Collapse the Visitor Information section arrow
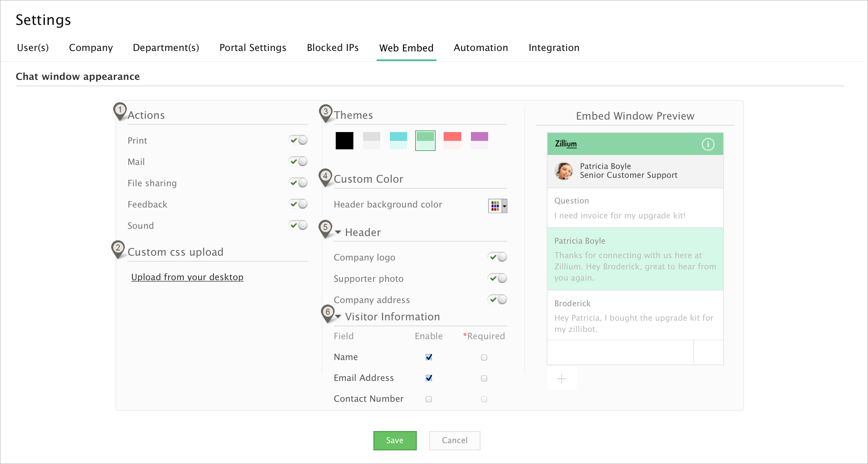 tap(338, 317)
